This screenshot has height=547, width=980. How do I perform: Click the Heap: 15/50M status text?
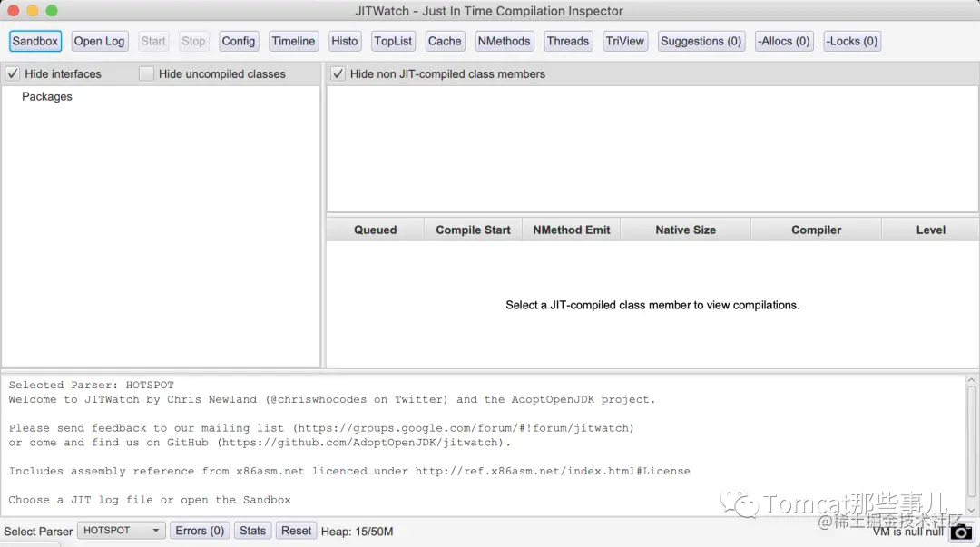pyautogui.click(x=357, y=532)
